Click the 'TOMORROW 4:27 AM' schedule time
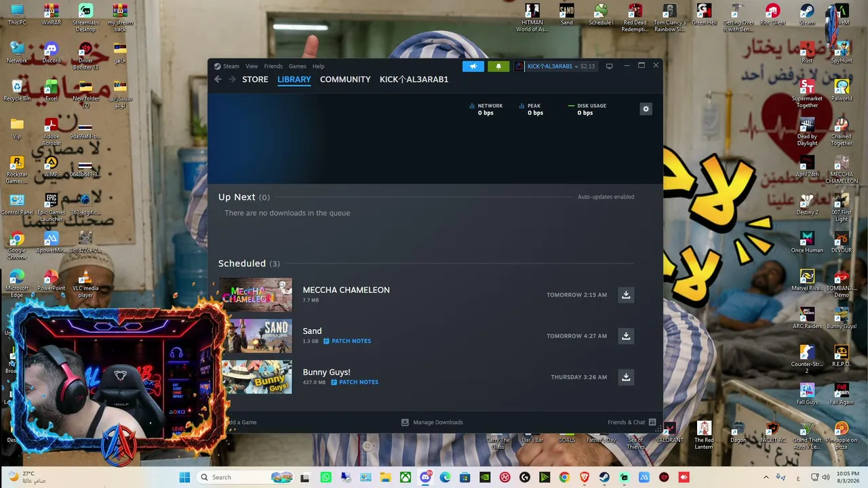The width and height of the screenshot is (868, 488). coord(576,336)
